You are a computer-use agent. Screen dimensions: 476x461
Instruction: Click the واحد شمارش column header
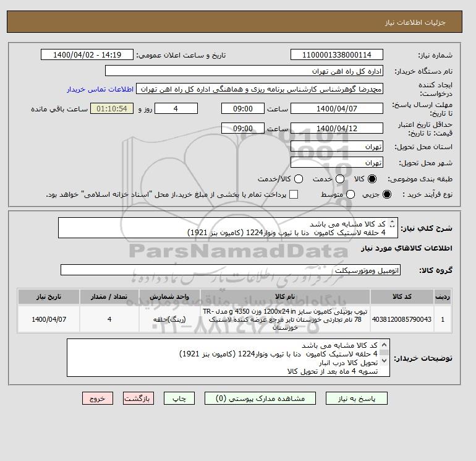coord(169,296)
